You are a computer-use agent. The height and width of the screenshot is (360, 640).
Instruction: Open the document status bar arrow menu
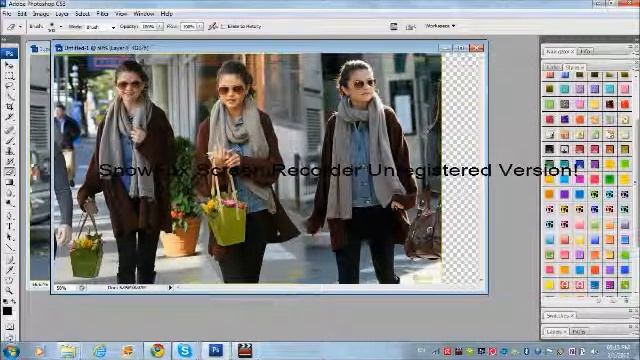(x=170, y=288)
